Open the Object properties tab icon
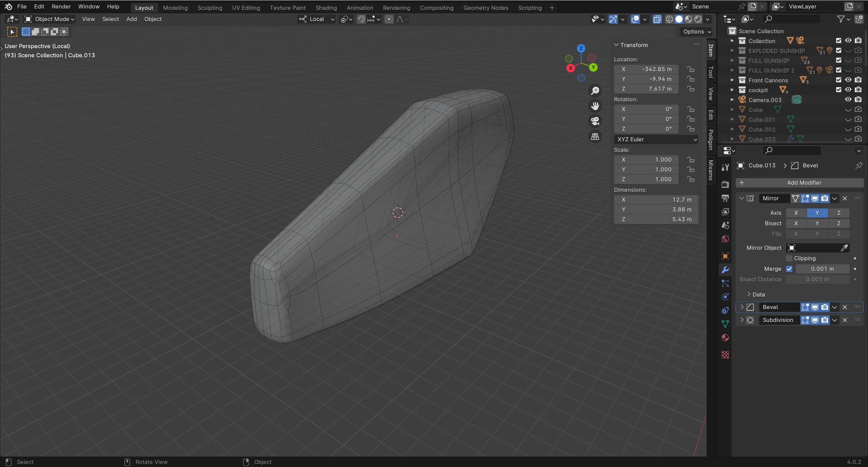The image size is (868, 467). point(725,256)
